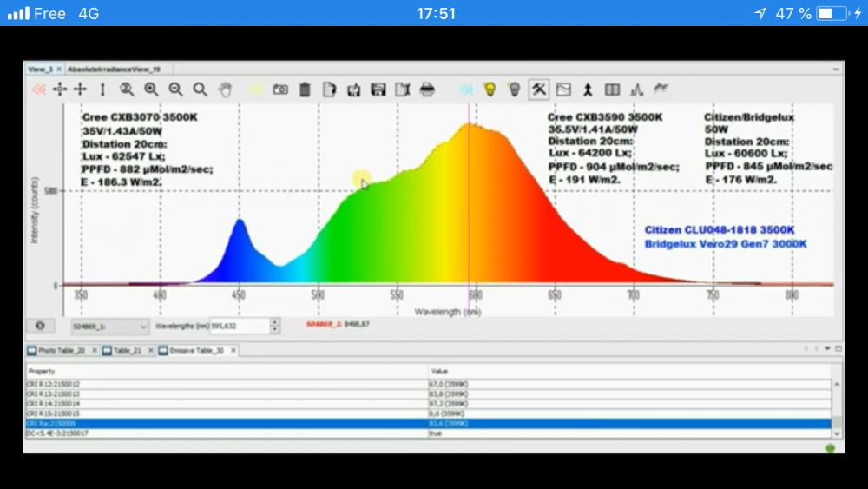Click the red double-arrow collapse toolbar icon
This screenshot has width=868, height=489.
point(39,89)
